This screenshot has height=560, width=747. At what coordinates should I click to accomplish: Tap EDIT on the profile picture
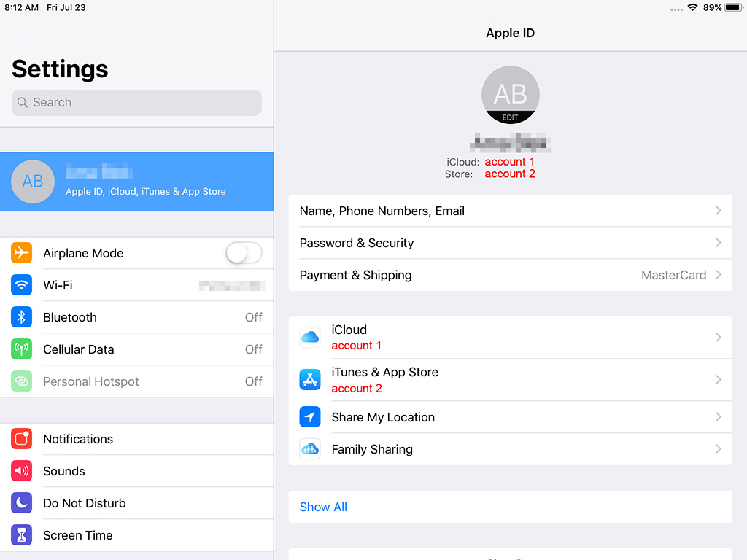pyautogui.click(x=510, y=117)
